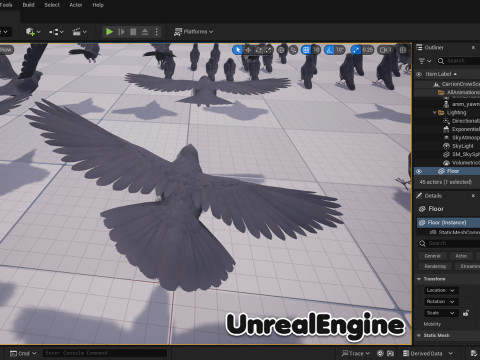
Task: Open the Rotation dropdown
Action: tap(441, 302)
